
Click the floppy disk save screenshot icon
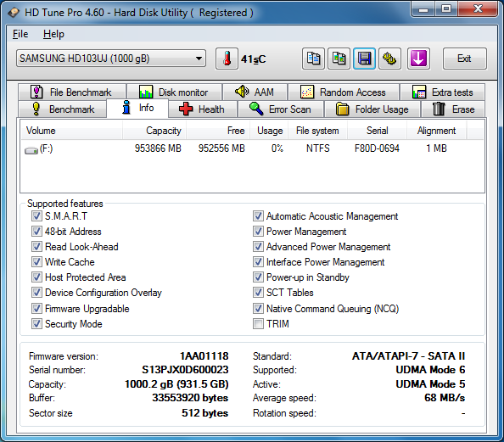(x=364, y=59)
